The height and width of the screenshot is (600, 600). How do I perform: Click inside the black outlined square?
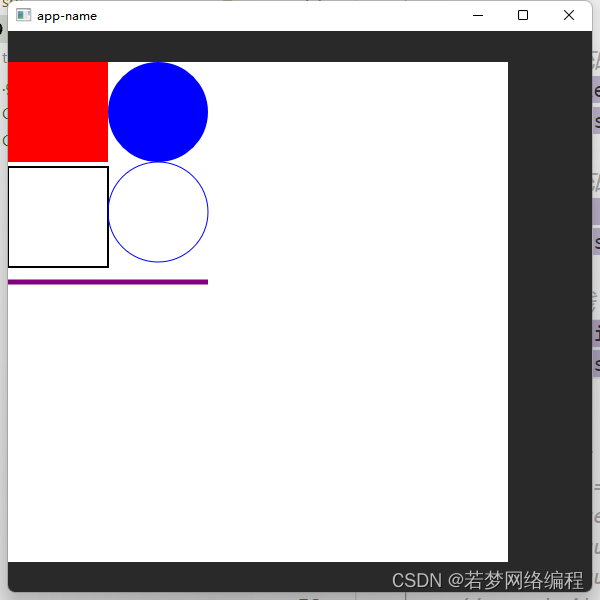[x=58, y=217]
